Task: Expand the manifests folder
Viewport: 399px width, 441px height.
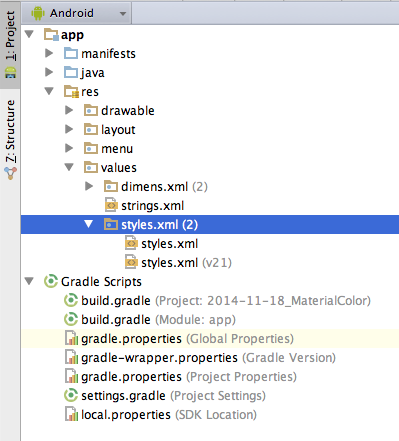Action: 49,53
